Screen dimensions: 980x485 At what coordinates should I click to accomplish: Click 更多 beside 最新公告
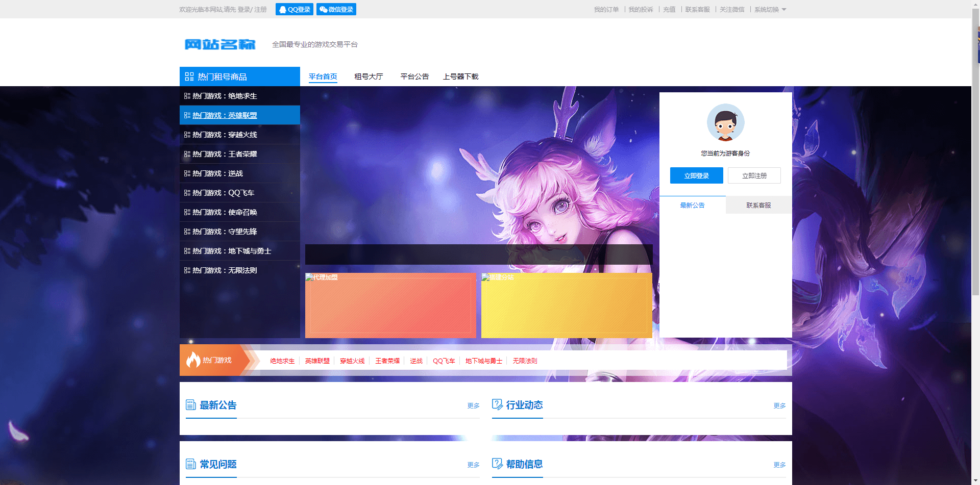tap(474, 406)
